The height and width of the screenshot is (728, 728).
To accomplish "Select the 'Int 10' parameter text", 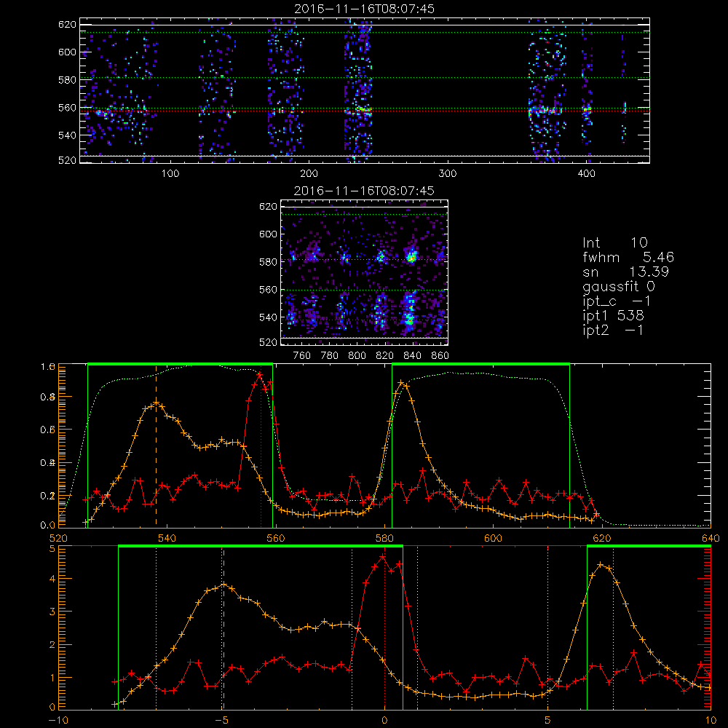I will click(x=614, y=242).
